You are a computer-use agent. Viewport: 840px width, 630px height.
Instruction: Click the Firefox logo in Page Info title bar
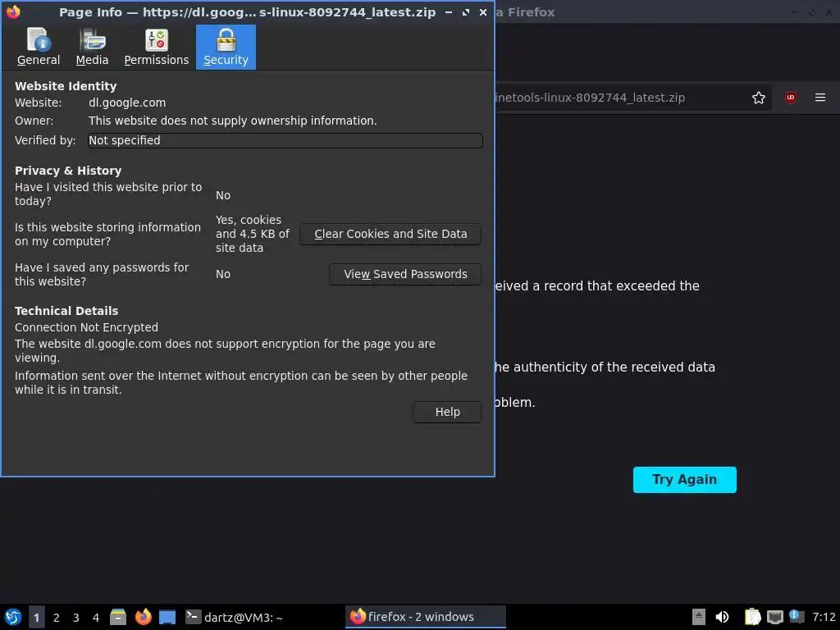coord(13,11)
